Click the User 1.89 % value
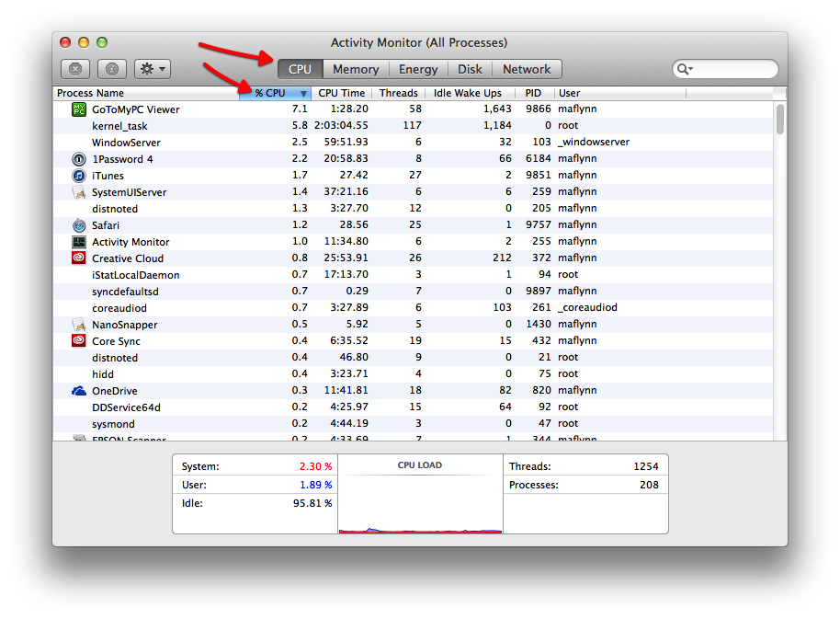Viewport: 840px width, 619px height. [315, 485]
